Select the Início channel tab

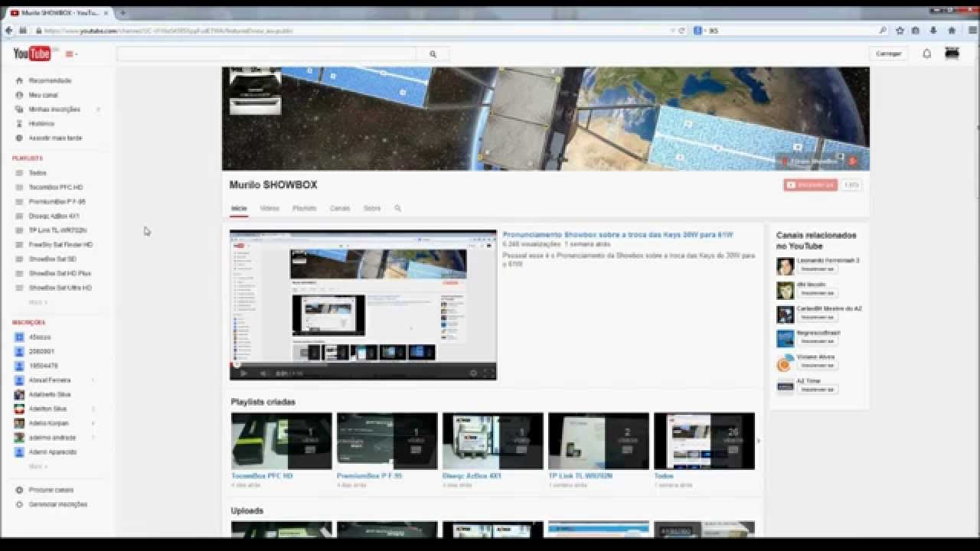coord(239,208)
